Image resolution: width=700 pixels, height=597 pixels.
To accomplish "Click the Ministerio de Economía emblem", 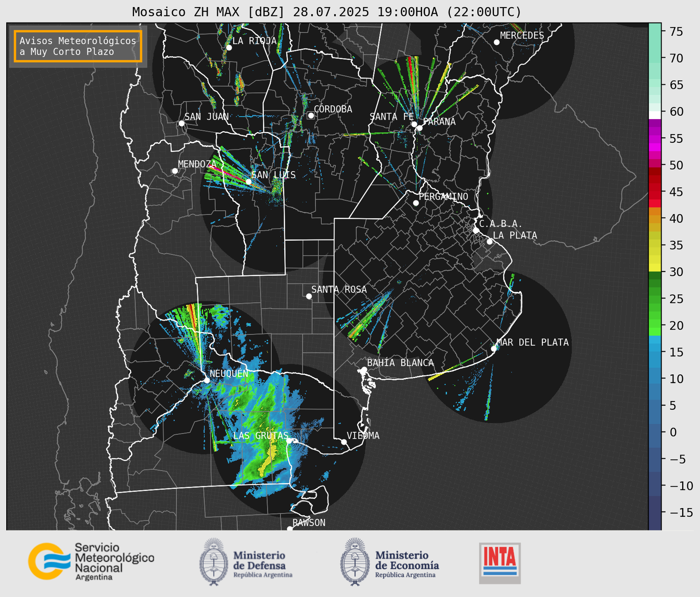I will click(x=355, y=562).
